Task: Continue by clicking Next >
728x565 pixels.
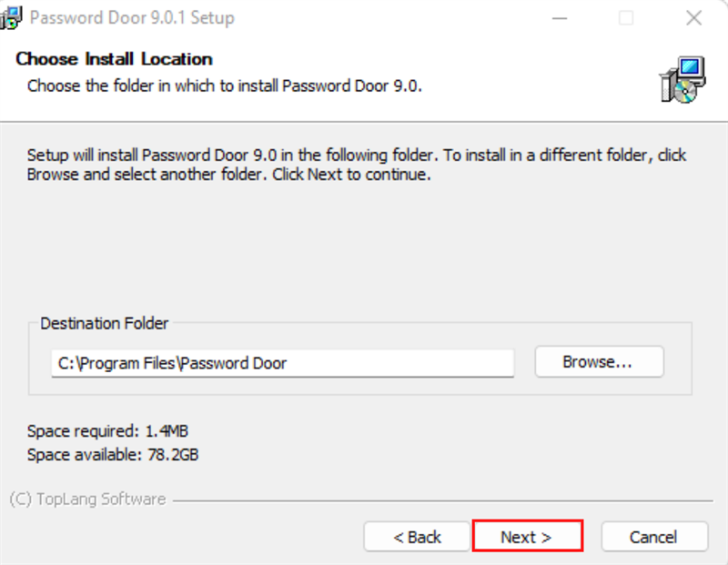Action: coord(527,537)
